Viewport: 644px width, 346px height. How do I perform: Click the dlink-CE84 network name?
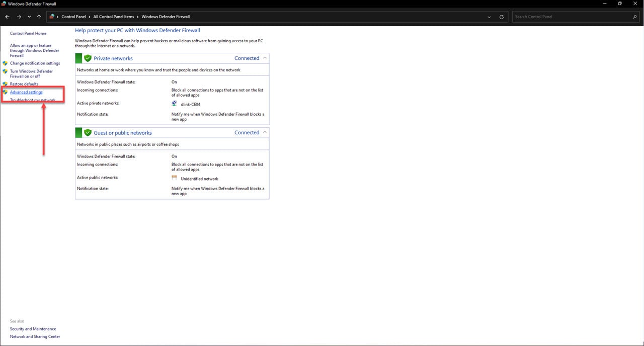point(191,104)
